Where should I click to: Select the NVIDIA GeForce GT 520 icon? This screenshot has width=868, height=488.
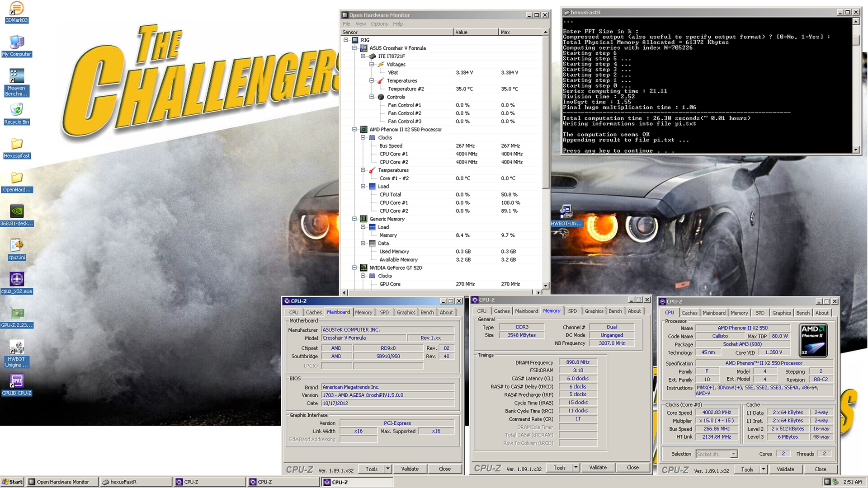click(364, 267)
